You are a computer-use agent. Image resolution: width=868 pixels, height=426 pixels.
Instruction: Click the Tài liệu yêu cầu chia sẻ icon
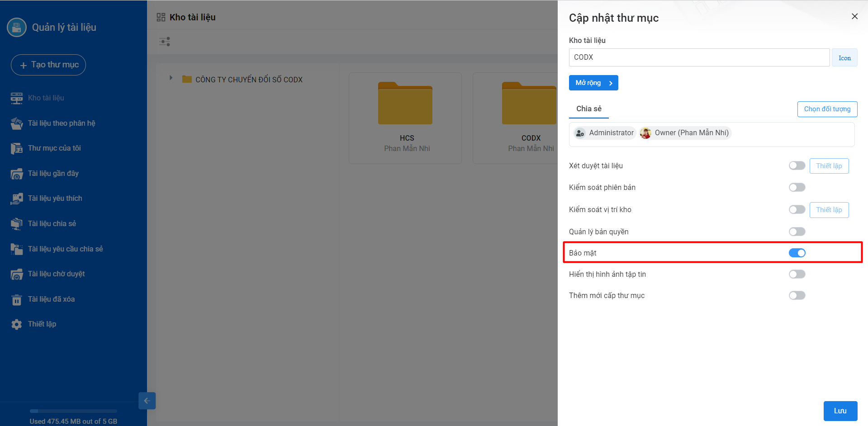click(x=17, y=249)
